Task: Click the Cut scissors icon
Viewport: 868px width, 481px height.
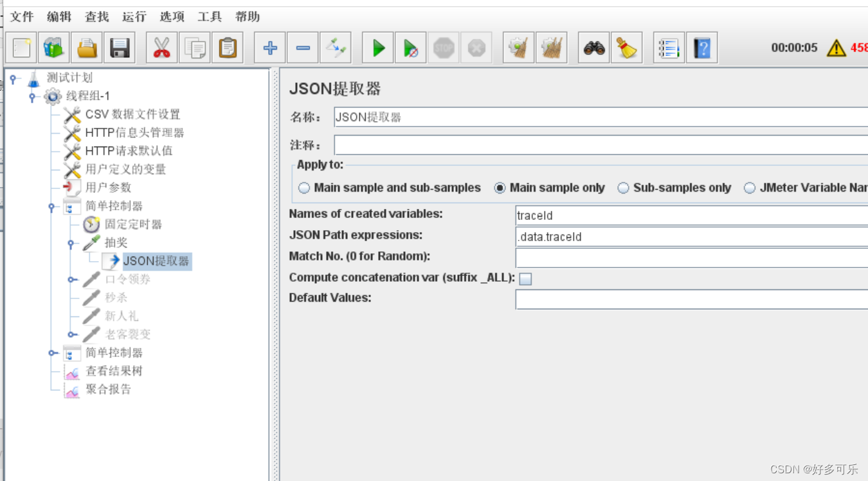Action: 162,48
